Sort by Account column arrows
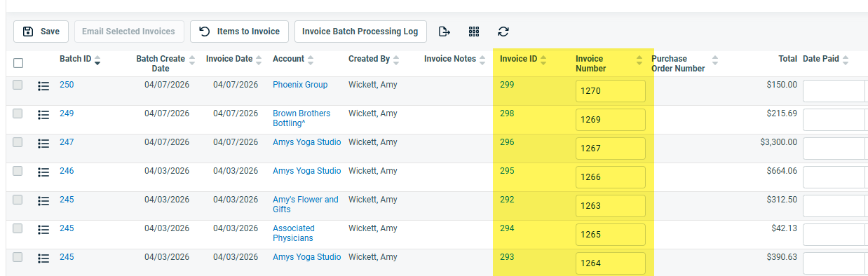868x276 pixels. 311,60
